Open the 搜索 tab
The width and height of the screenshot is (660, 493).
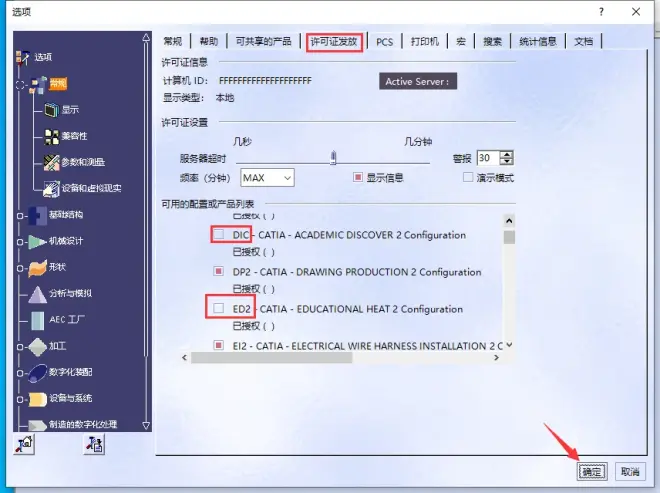click(492, 41)
